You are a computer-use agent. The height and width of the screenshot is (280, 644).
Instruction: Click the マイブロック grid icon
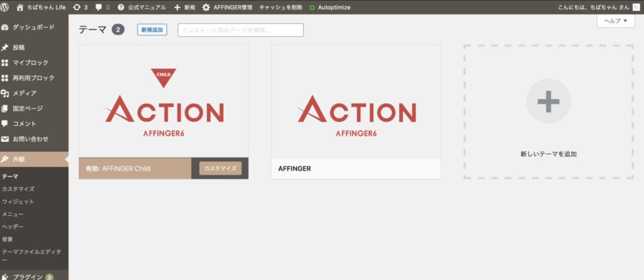(5, 63)
